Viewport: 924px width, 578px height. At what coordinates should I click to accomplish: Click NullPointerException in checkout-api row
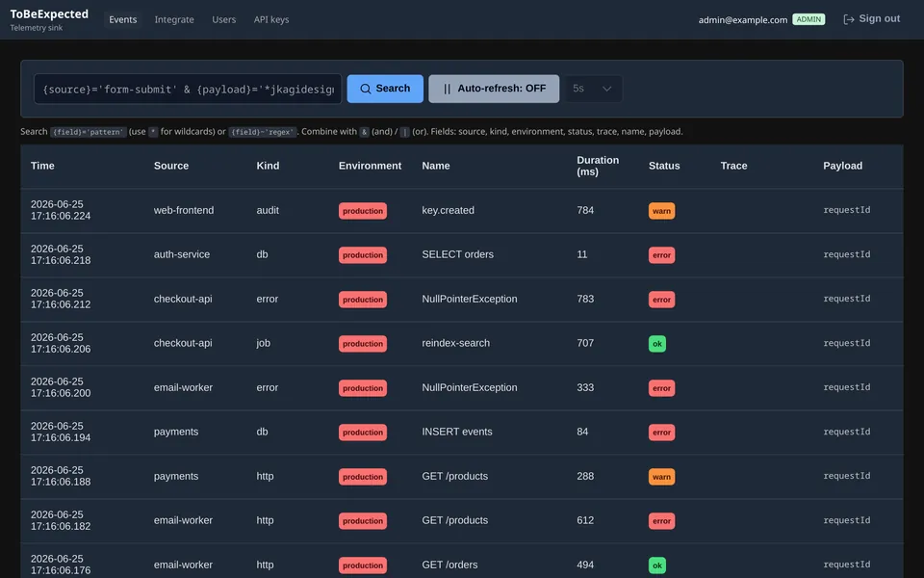(x=469, y=299)
